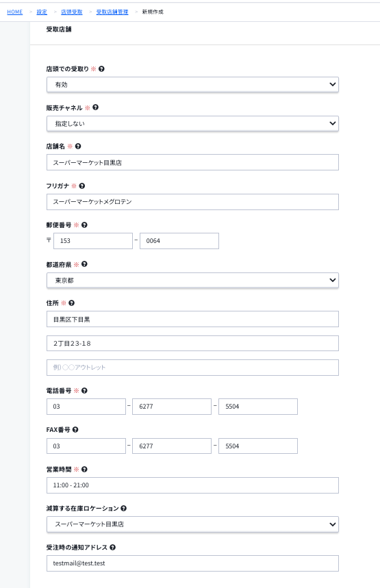Click help icon next to 減算する在庫ロケーション
380x588 pixels.
(x=123, y=508)
